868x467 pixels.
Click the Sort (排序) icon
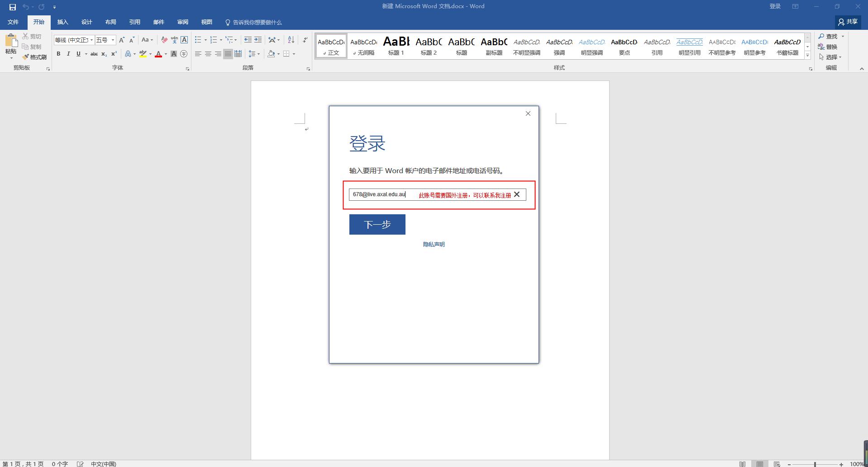point(291,40)
